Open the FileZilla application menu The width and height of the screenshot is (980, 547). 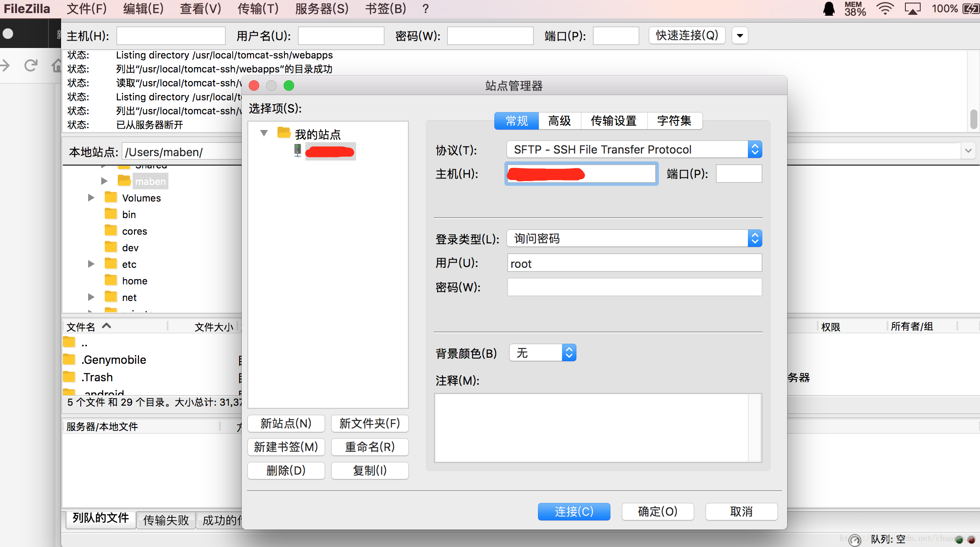click(x=27, y=9)
